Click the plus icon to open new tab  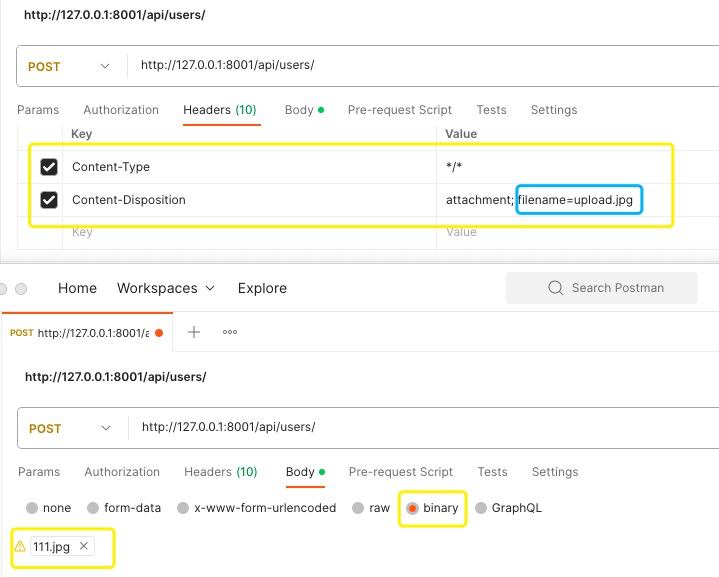coord(194,332)
